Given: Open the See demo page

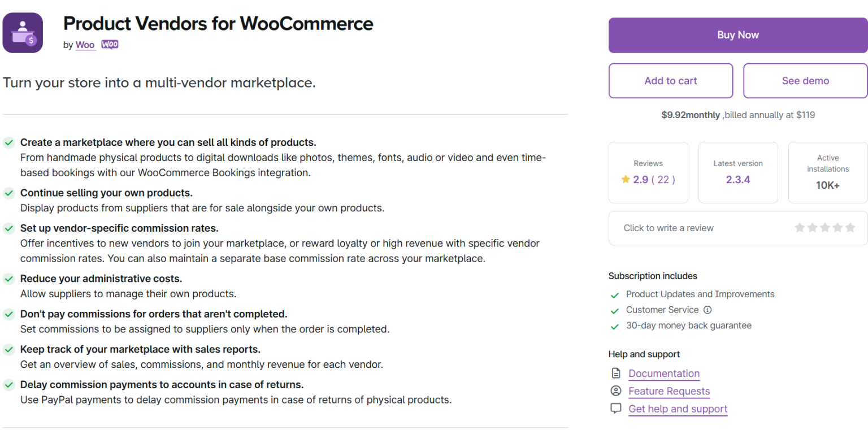Looking at the screenshot, I should point(805,80).
